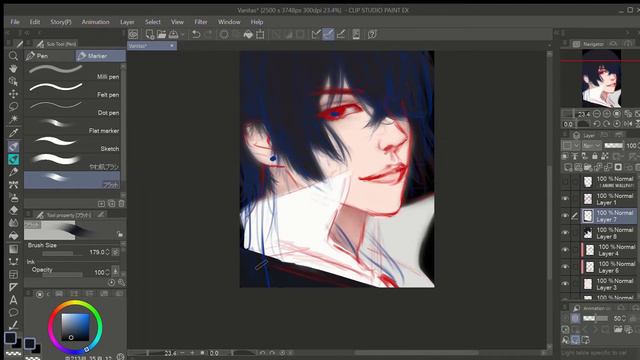Click the navigator canvas thumbnail
640x360 pixels.
pyautogui.click(x=601, y=78)
